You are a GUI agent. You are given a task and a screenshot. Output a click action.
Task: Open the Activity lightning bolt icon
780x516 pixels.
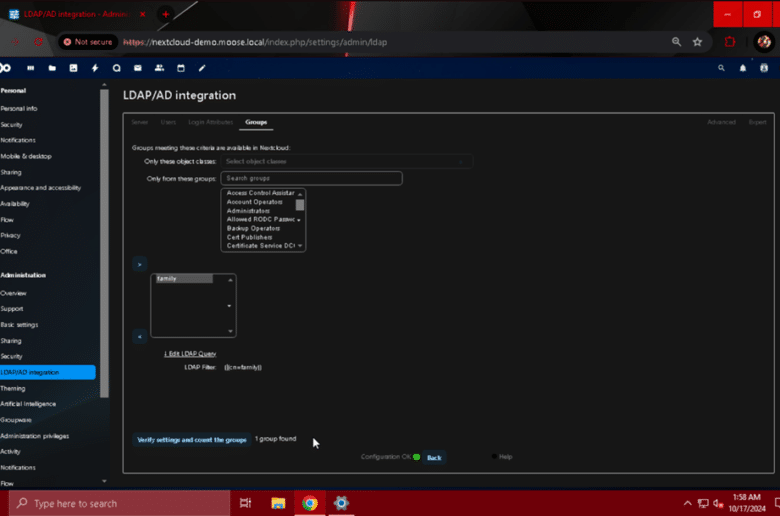95,68
